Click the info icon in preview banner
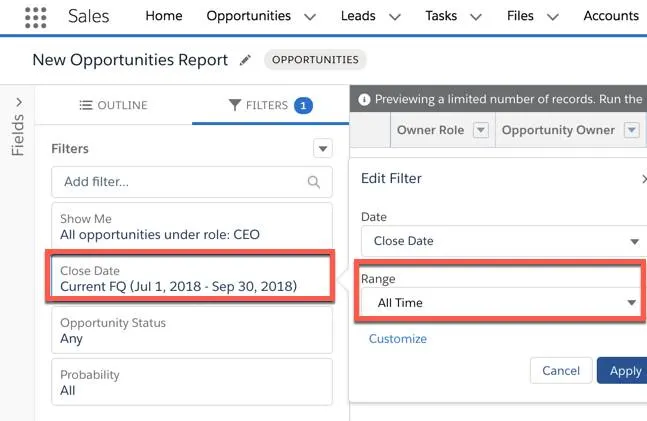The width and height of the screenshot is (647, 421). point(364,99)
